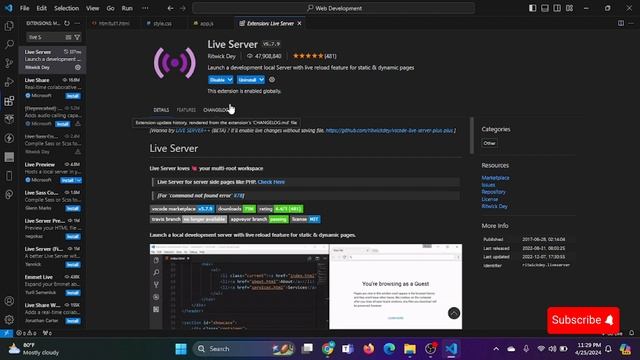The image size is (640, 360).
Task: Switch to the FEATURES tab
Action: 186,110
